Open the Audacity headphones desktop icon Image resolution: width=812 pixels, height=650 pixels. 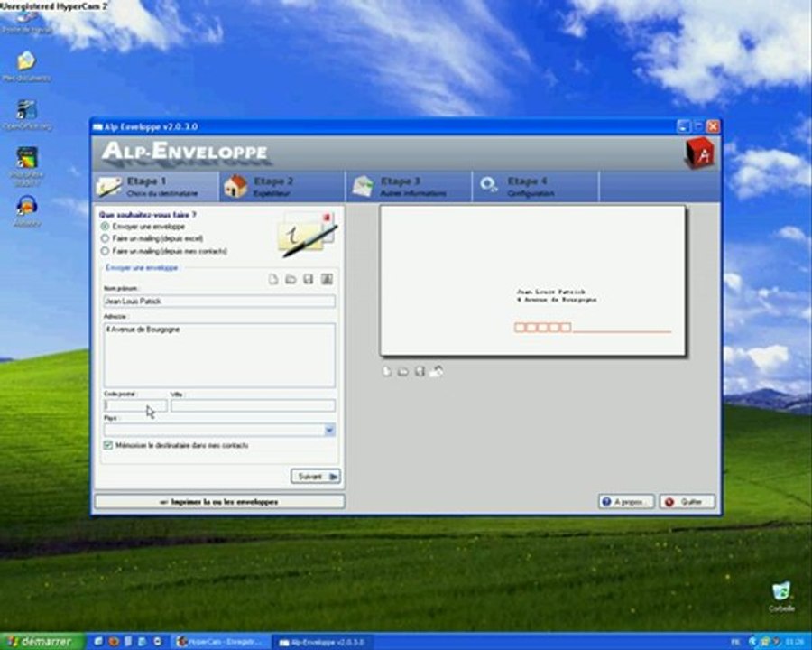coord(26,209)
